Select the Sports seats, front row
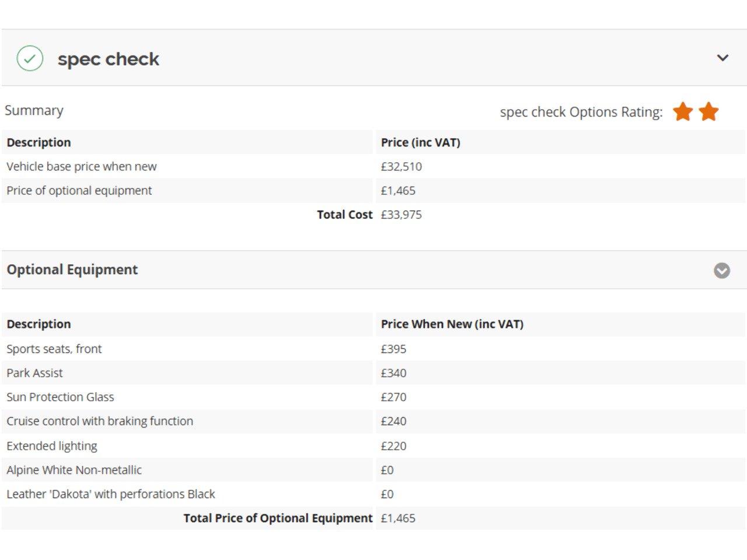The height and width of the screenshot is (560, 747). click(373, 349)
